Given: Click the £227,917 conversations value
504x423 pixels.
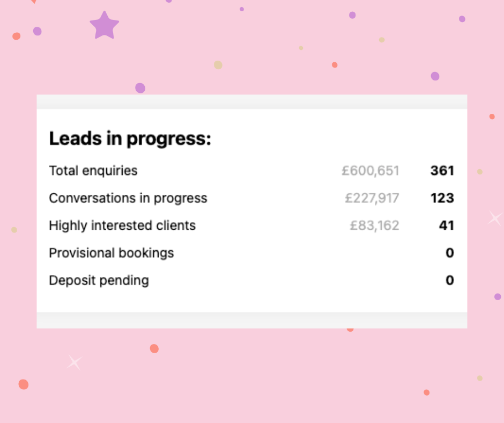Looking at the screenshot, I should pos(372,198).
